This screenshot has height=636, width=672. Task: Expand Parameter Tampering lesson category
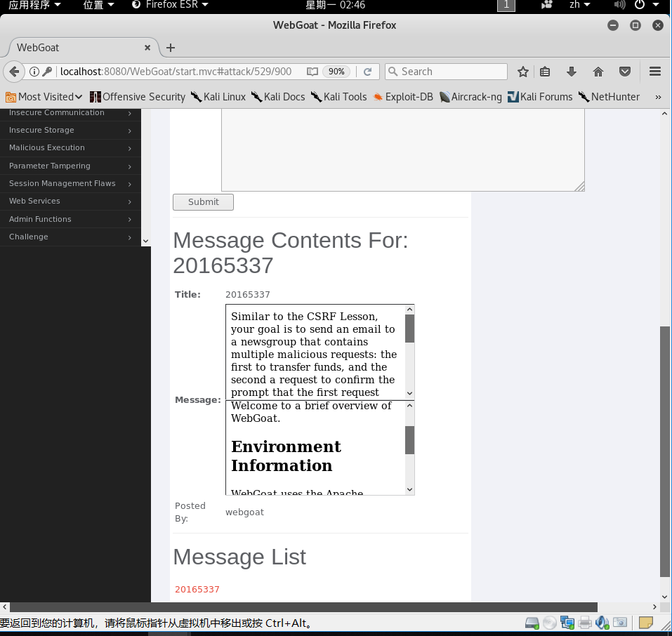coord(70,166)
